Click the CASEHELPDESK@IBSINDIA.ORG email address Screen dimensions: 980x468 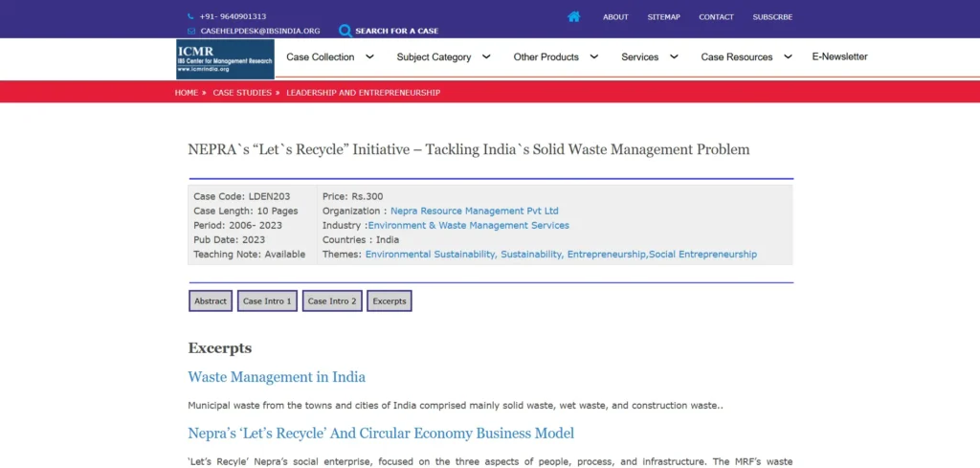coord(260,31)
